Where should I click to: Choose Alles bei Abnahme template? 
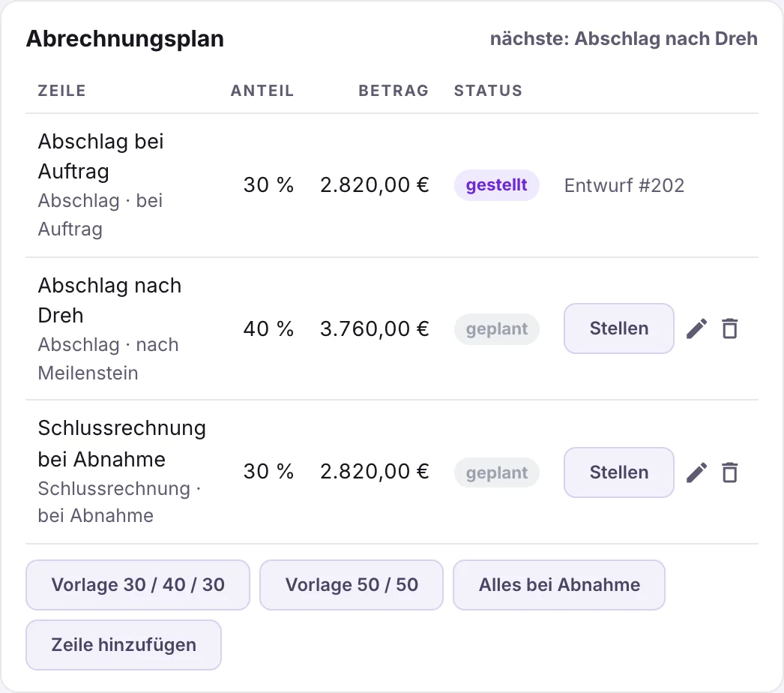pos(559,585)
